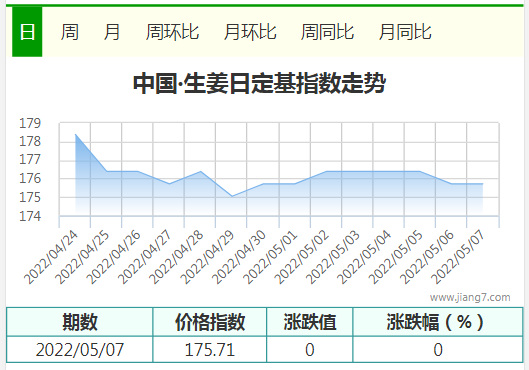Viewport: 529px width, 370px height.
Task: Click the 179 y-axis value
Action: point(30,123)
